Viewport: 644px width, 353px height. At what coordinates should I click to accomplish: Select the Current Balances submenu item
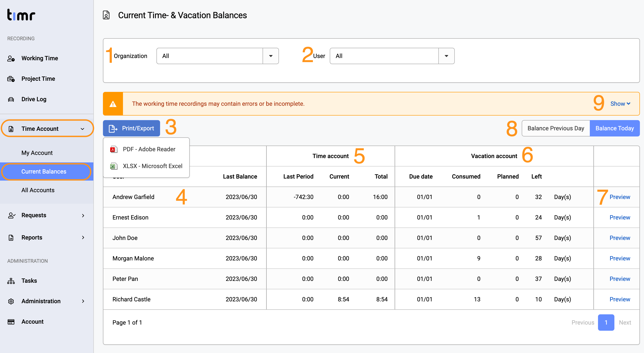pyautogui.click(x=47, y=171)
